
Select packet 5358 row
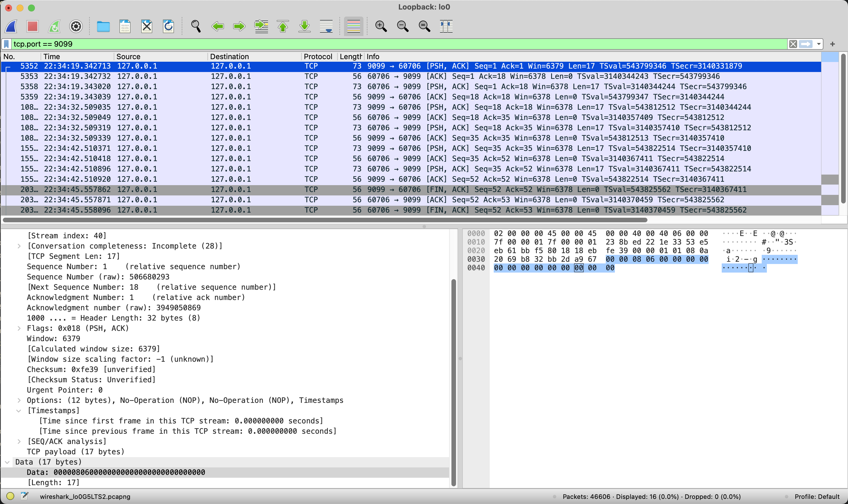point(411,87)
